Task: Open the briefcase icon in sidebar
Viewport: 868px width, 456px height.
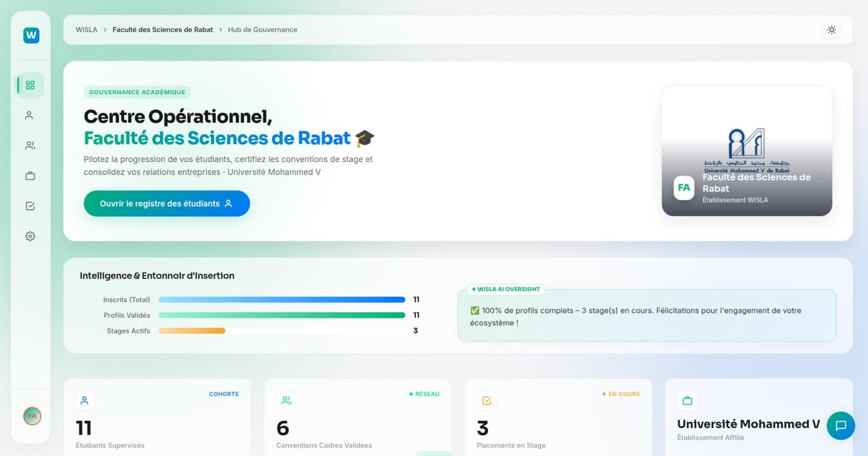Action: point(30,176)
